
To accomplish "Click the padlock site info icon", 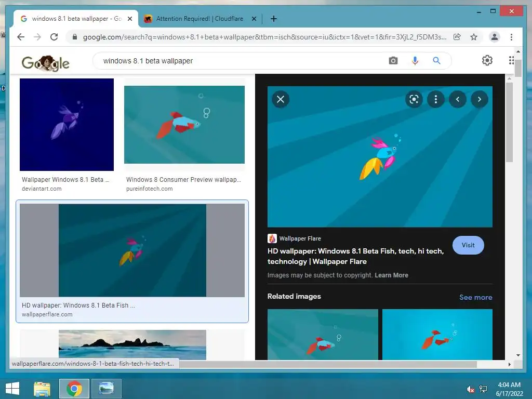I will pyautogui.click(x=75, y=37).
